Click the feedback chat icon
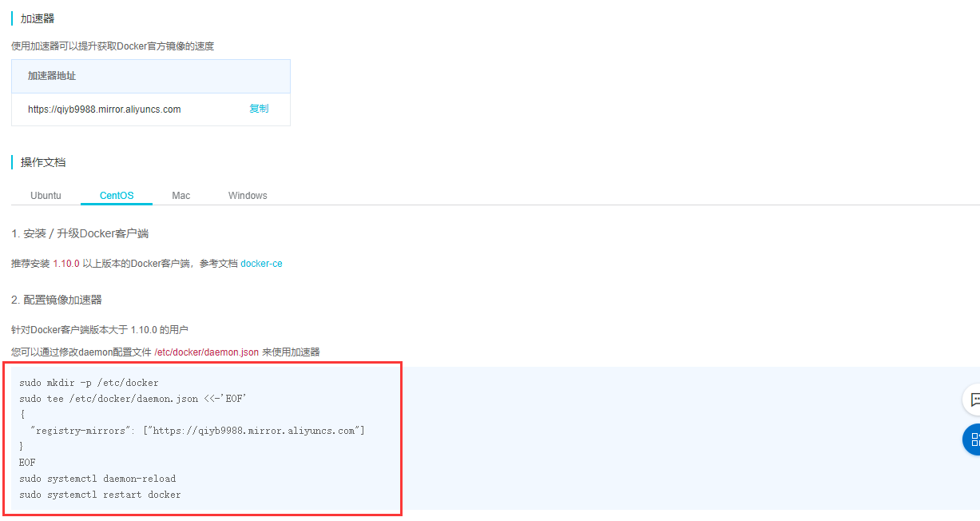The width and height of the screenshot is (980, 521). [973, 399]
